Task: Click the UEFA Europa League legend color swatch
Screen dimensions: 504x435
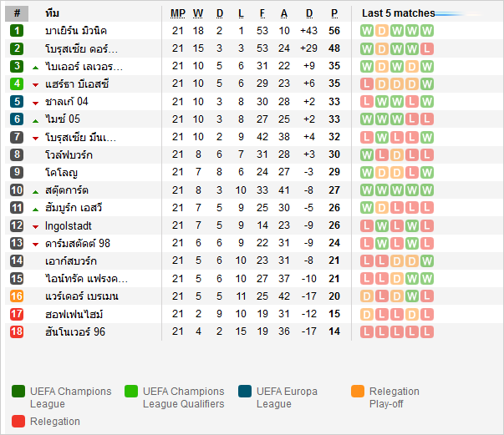Action: pyautogui.click(x=245, y=392)
